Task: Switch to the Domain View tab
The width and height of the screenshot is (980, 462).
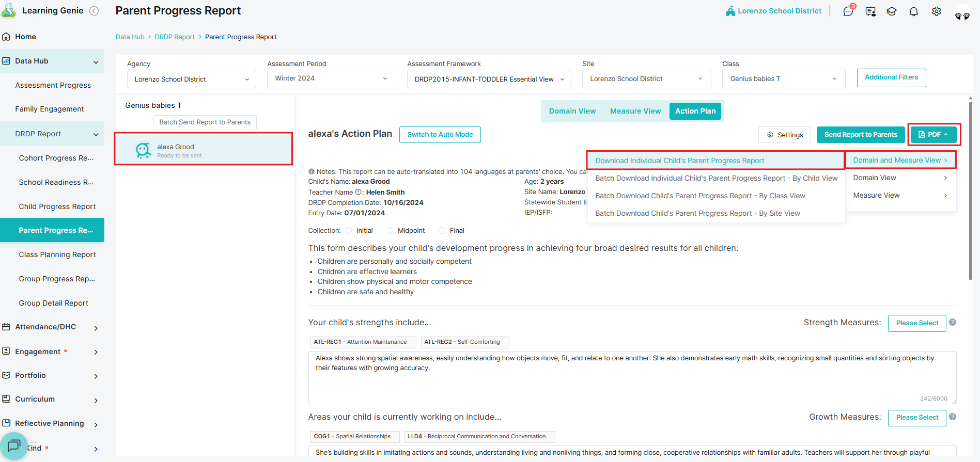Action: click(x=572, y=111)
